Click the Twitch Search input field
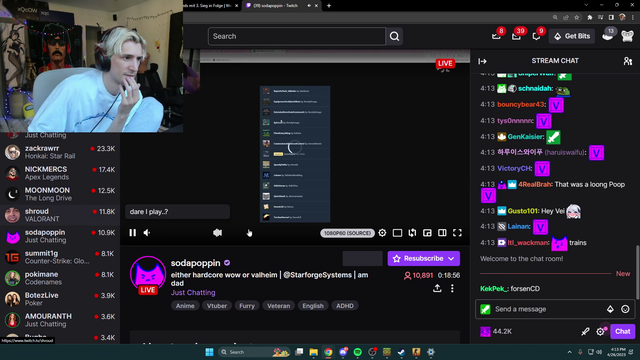Viewport: 640px width, 360px height. (297, 36)
